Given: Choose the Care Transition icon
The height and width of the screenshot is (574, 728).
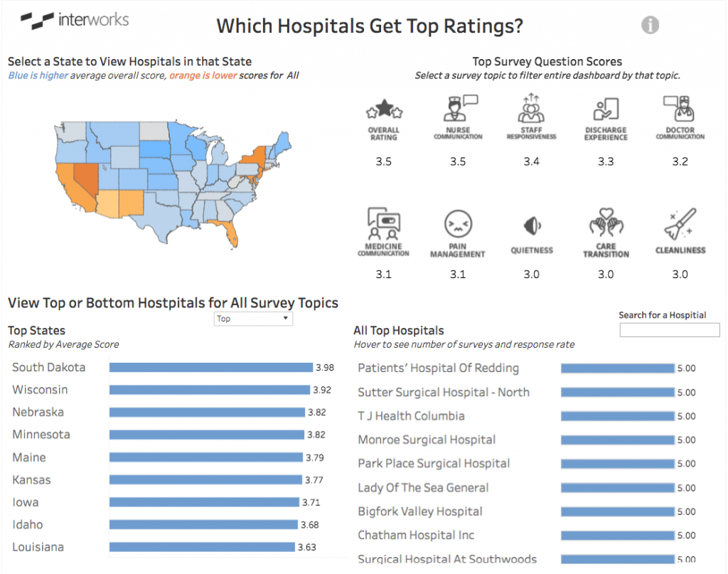Looking at the screenshot, I should (x=606, y=223).
